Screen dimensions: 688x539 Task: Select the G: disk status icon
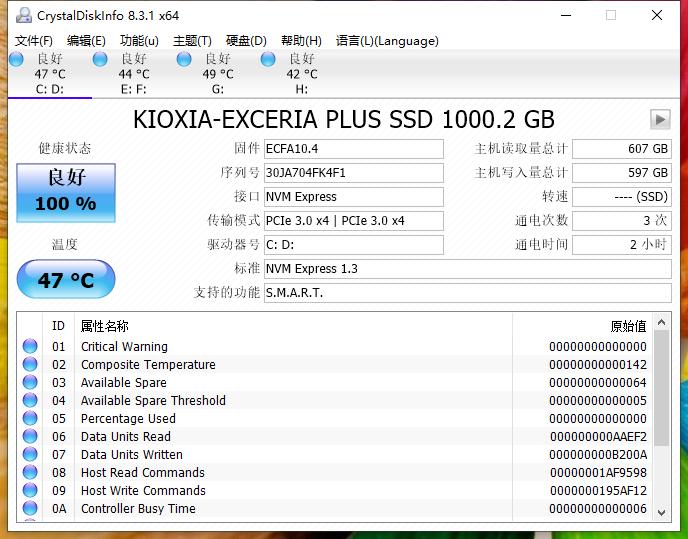(184, 60)
